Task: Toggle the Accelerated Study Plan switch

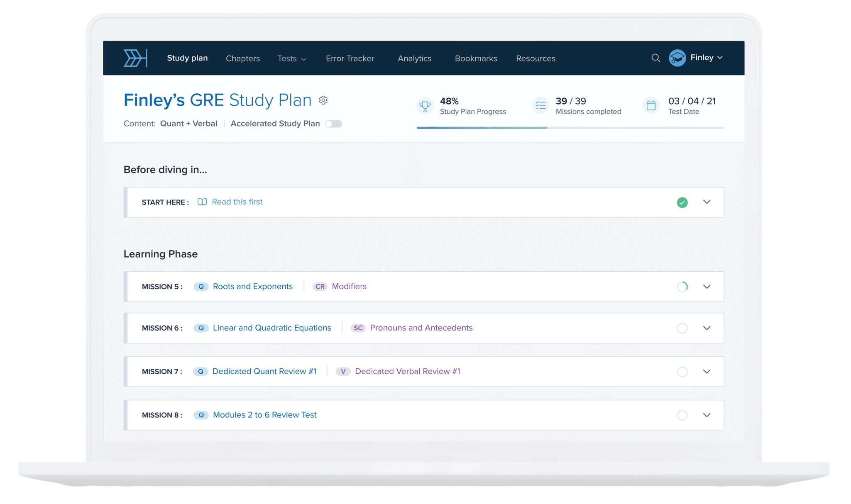Action: (334, 124)
